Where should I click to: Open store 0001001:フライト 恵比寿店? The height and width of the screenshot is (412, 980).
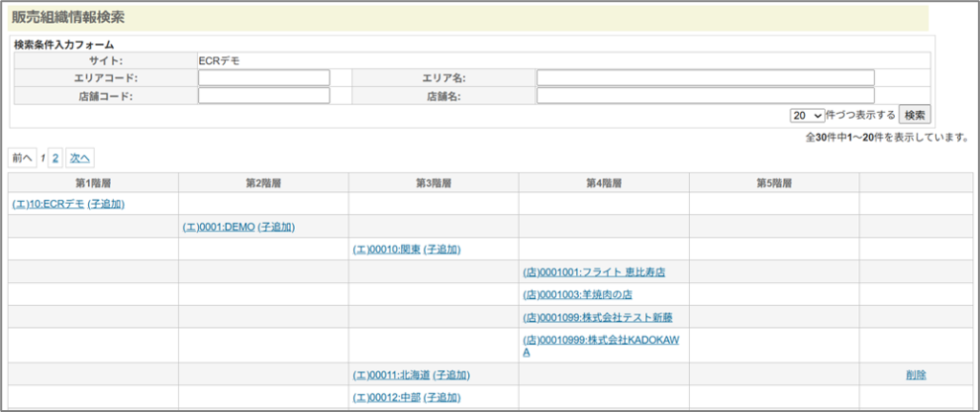[593, 272]
